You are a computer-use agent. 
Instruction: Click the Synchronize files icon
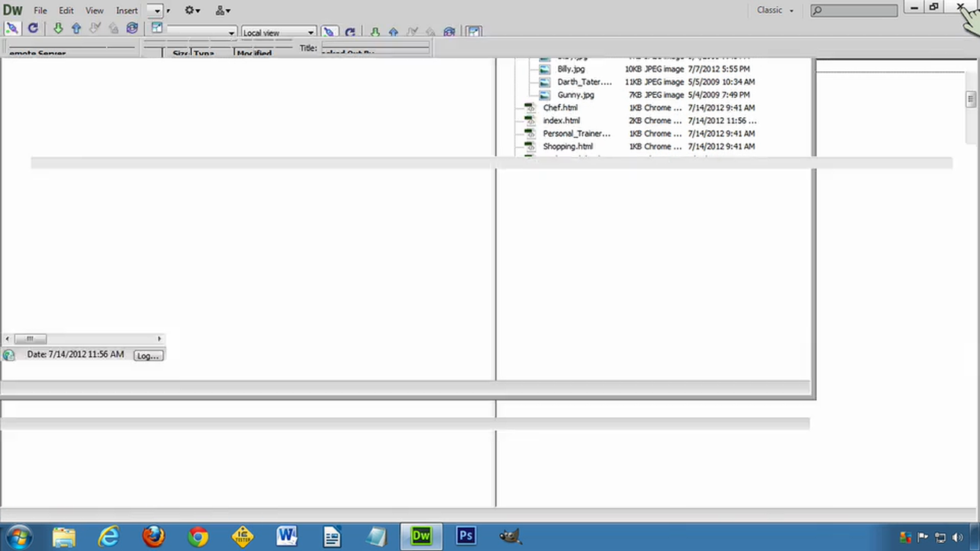(132, 28)
